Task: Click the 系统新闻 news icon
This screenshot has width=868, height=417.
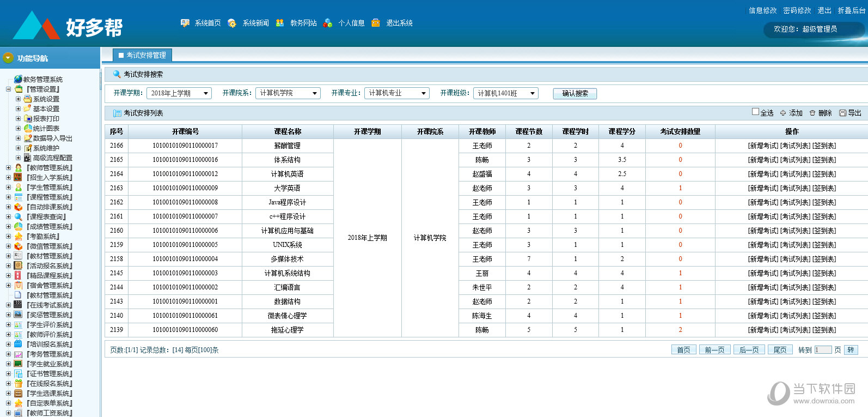Action: coord(232,23)
